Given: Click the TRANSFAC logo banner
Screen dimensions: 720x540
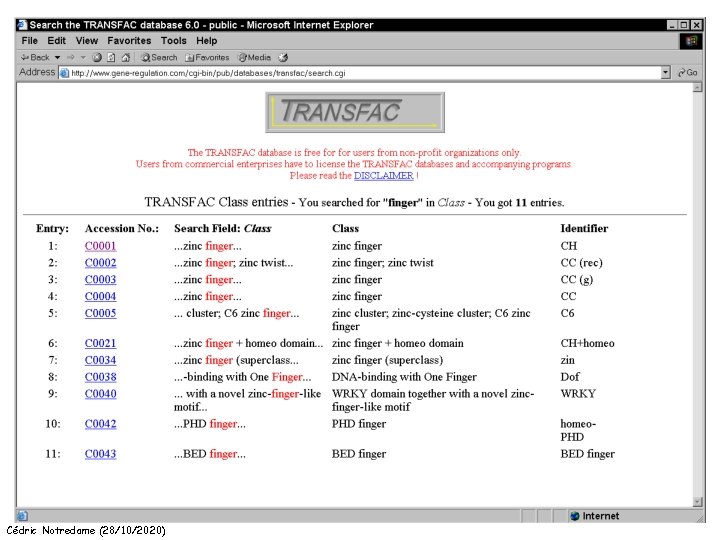Looking at the screenshot, I should (355, 112).
